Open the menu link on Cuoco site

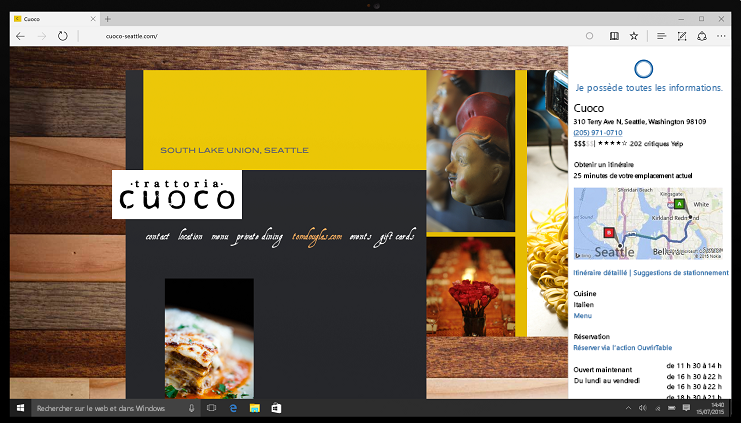[220, 236]
